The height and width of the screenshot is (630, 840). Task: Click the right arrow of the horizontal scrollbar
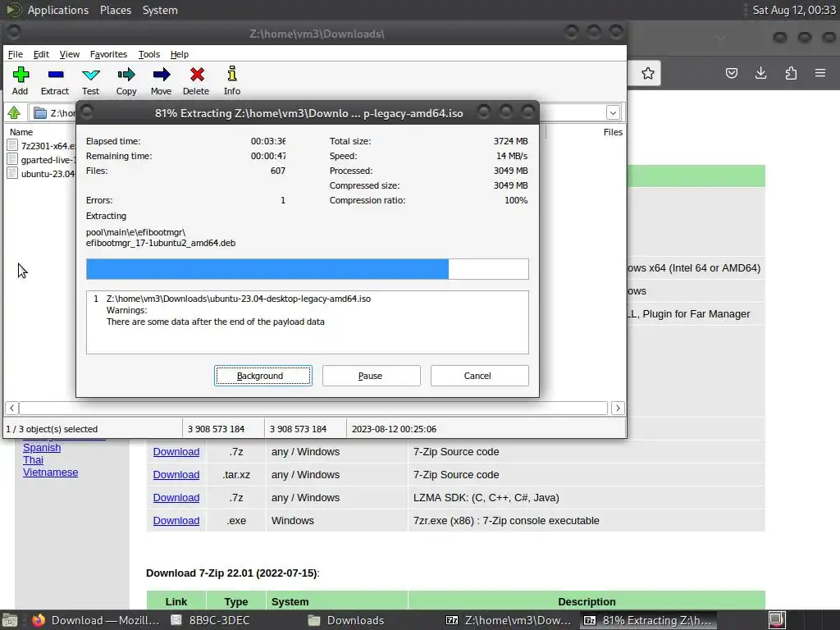[618, 409]
